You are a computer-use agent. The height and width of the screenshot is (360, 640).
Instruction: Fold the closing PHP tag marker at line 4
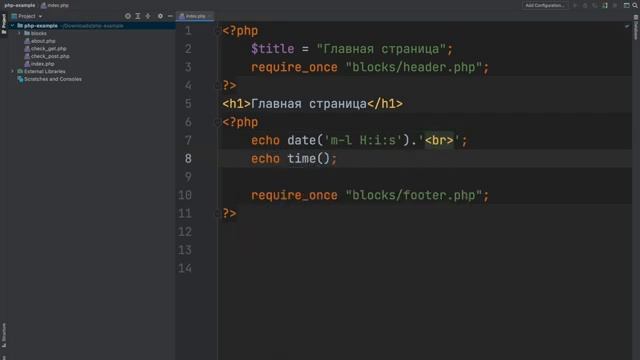218,85
